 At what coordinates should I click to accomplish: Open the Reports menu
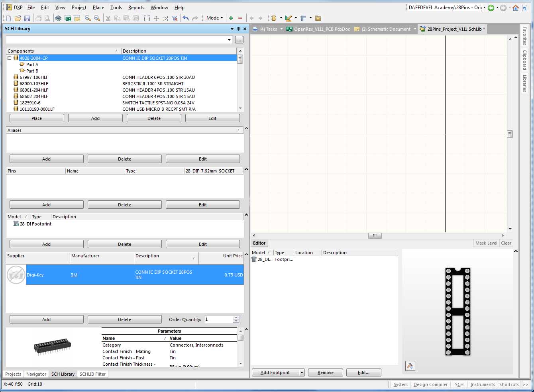click(x=136, y=8)
